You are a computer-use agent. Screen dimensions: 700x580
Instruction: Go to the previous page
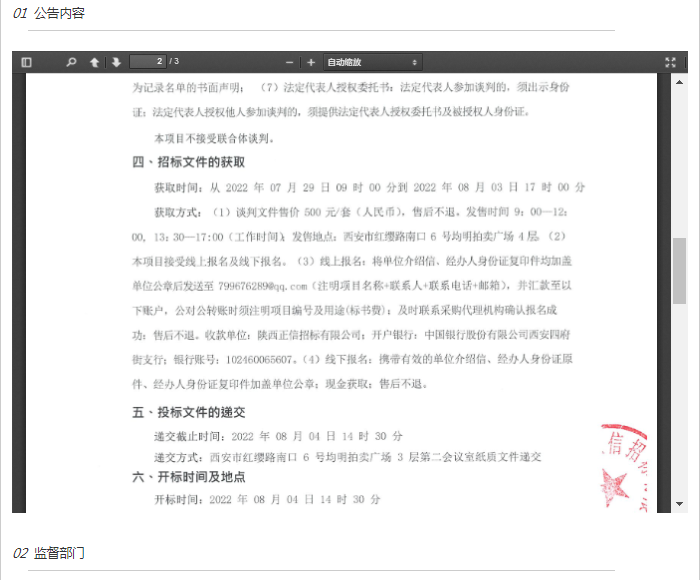click(x=95, y=62)
